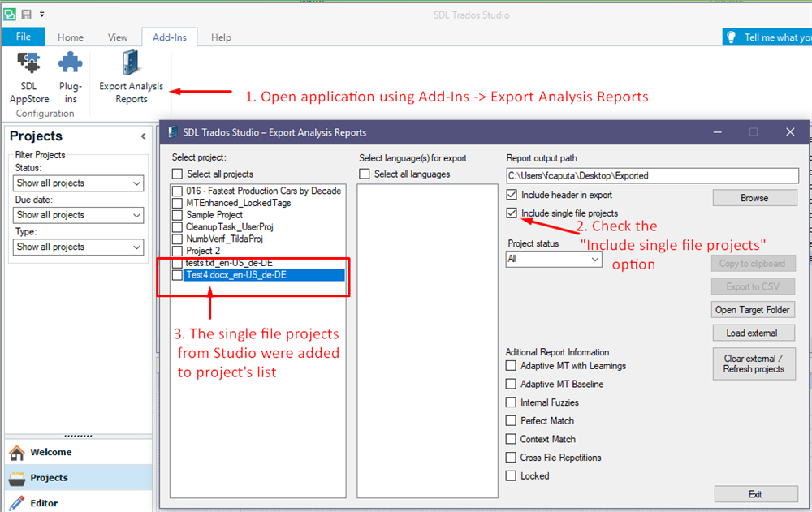Viewport: 812px width, 512px height.
Task: Tick the CleanupTask_UserProj checkbox
Action: pos(177,226)
